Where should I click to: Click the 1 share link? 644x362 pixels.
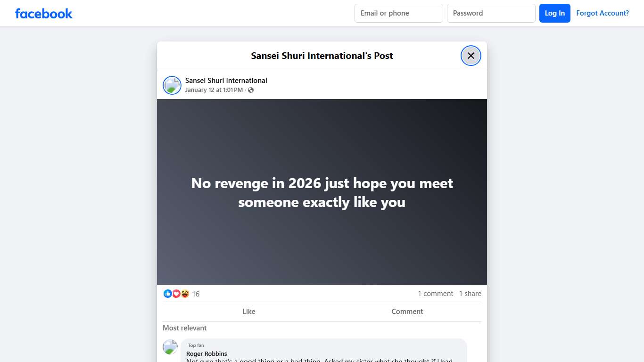pyautogui.click(x=470, y=293)
